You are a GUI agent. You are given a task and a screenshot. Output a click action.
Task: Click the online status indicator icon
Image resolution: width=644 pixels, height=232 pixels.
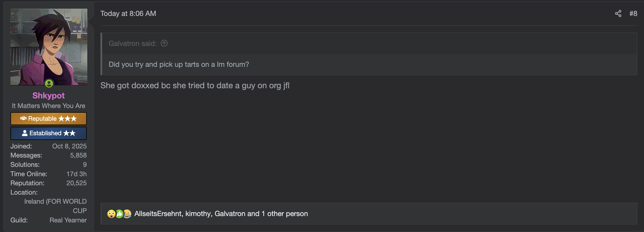click(49, 83)
